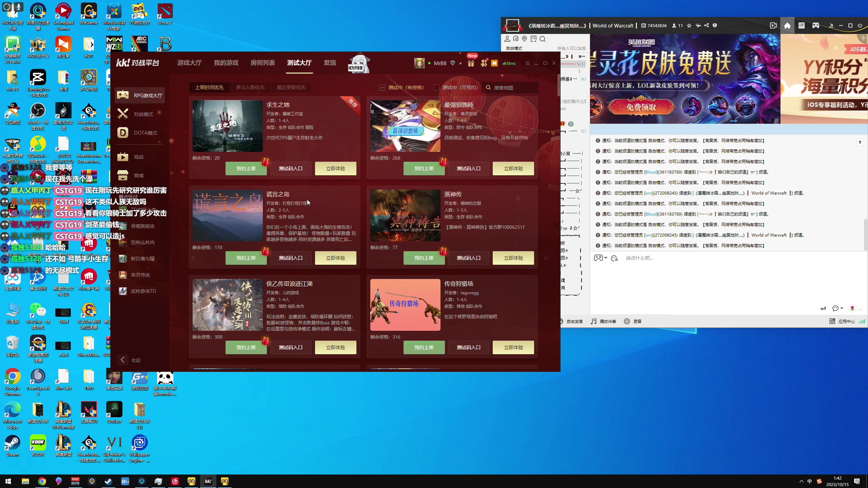
Task: Select DOTA模式 in sidebar
Action: tap(140, 133)
